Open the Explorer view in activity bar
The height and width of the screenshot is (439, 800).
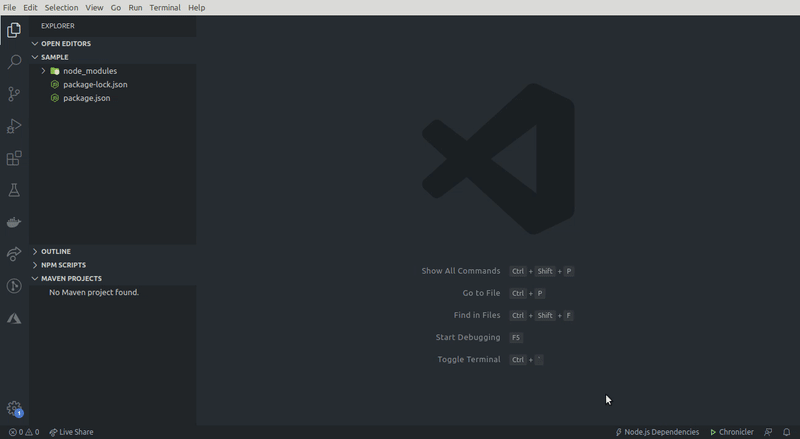tap(14, 30)
